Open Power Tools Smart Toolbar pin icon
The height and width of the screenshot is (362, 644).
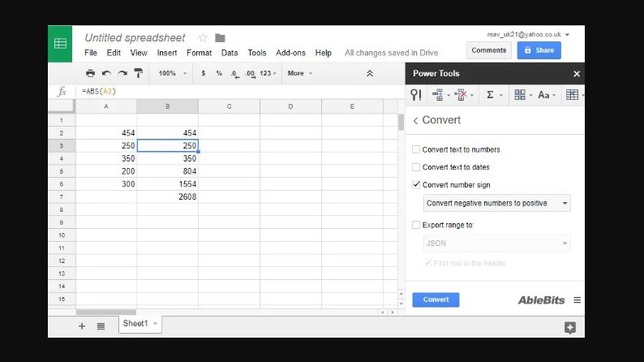[x=415, y=95]
